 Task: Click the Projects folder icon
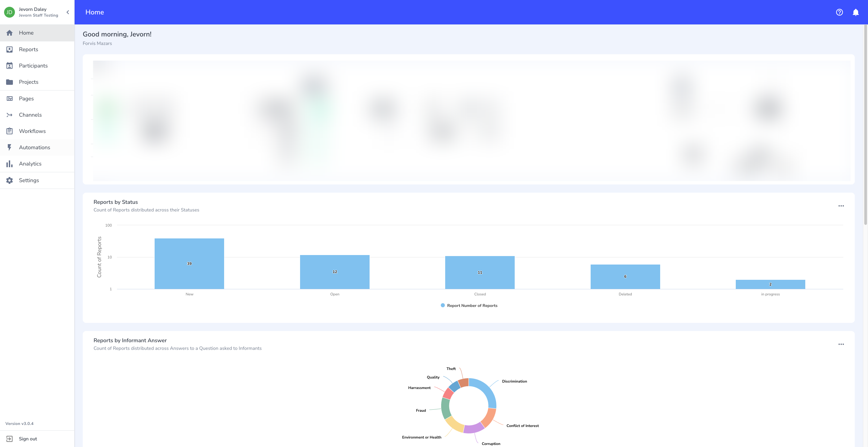point(9,82)
